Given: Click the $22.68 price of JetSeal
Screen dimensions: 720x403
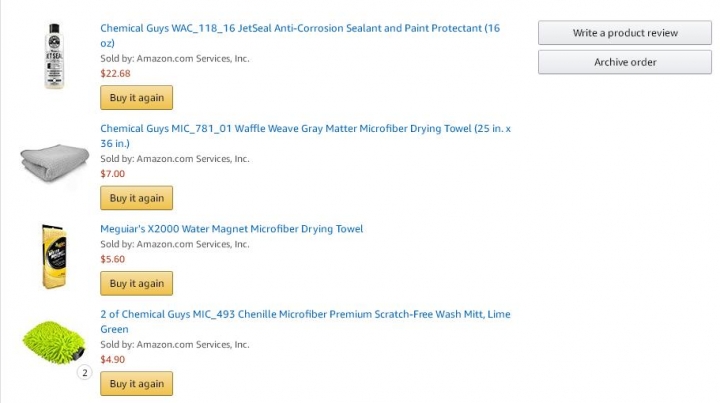Looking at the screenshot, I should point(115,73).
